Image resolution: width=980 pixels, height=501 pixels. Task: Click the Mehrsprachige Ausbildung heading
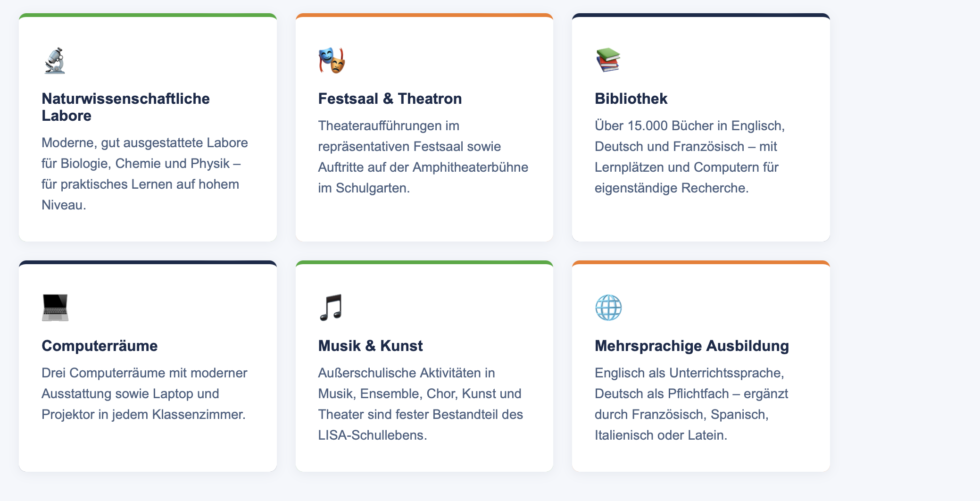(x=691, y=346)
